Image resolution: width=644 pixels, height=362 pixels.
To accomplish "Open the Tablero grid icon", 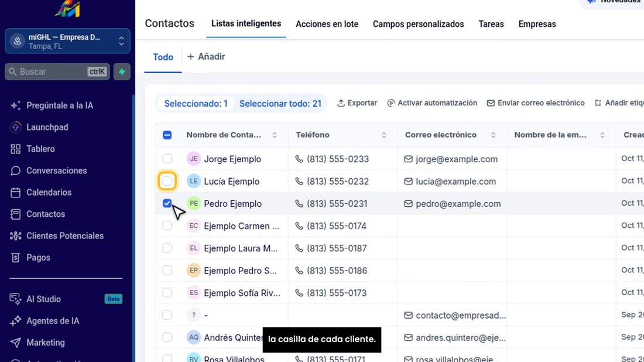I will [x=16, y=149].
